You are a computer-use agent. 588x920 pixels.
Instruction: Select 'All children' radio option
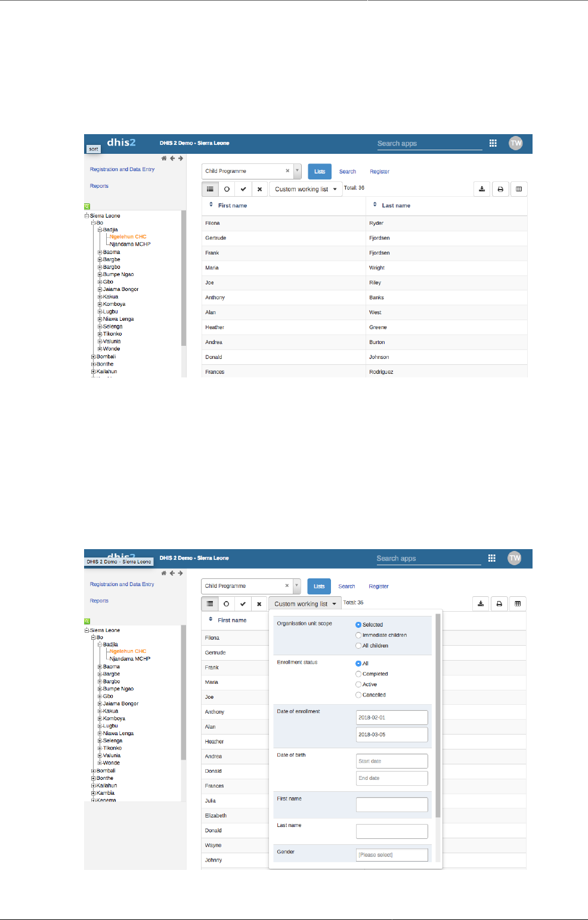click(358, 646)
